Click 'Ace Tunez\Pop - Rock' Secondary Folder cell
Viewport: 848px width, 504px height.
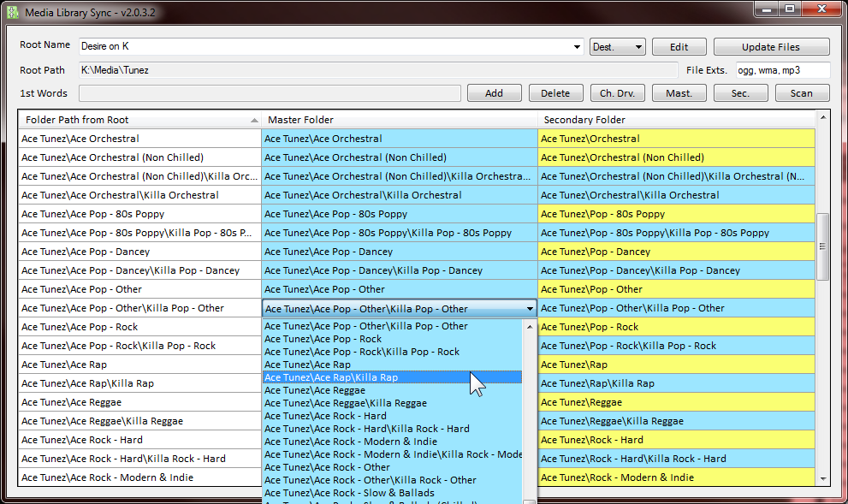(677, 327)
